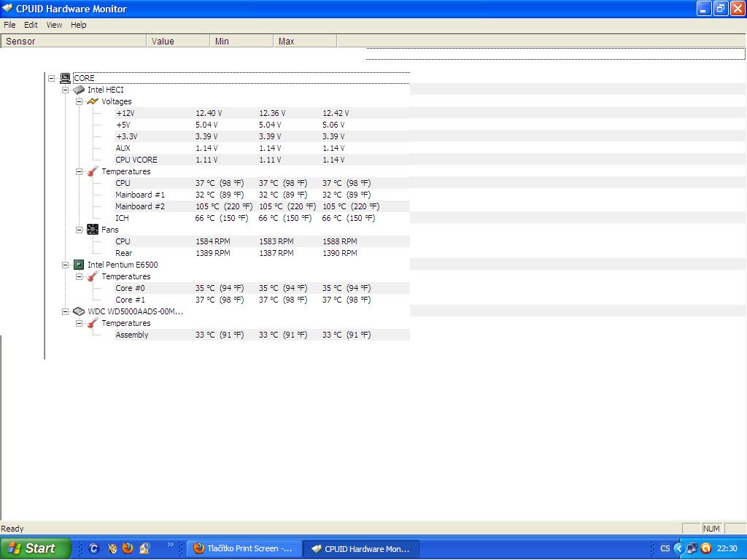
Task: Click the Intel HECI chip icon
Action: [79, 90]
